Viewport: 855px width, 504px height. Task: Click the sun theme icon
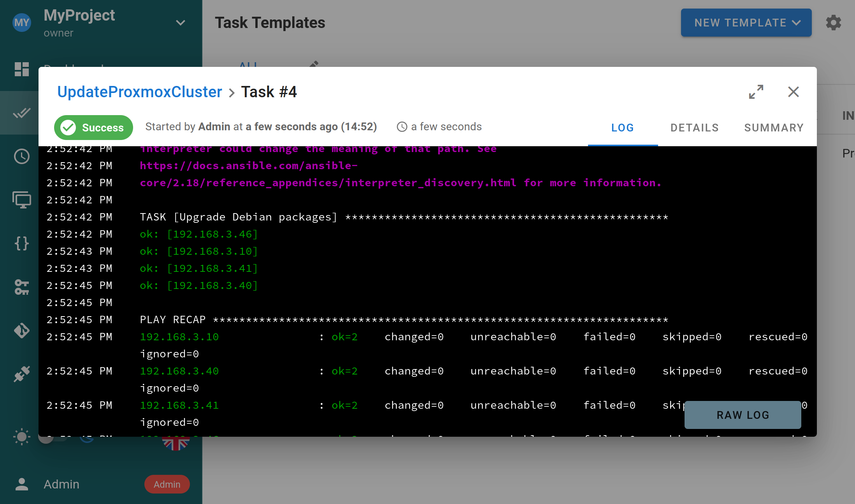tap(22, 437)
